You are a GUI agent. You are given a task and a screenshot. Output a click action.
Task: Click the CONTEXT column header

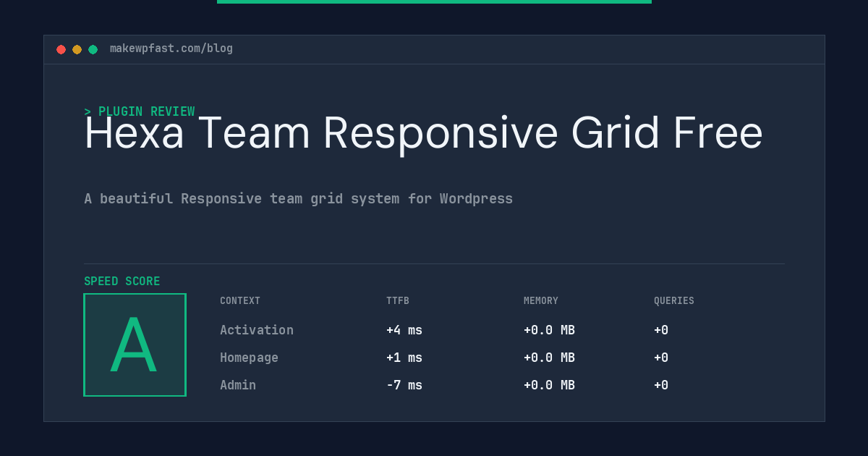point(240,301)
